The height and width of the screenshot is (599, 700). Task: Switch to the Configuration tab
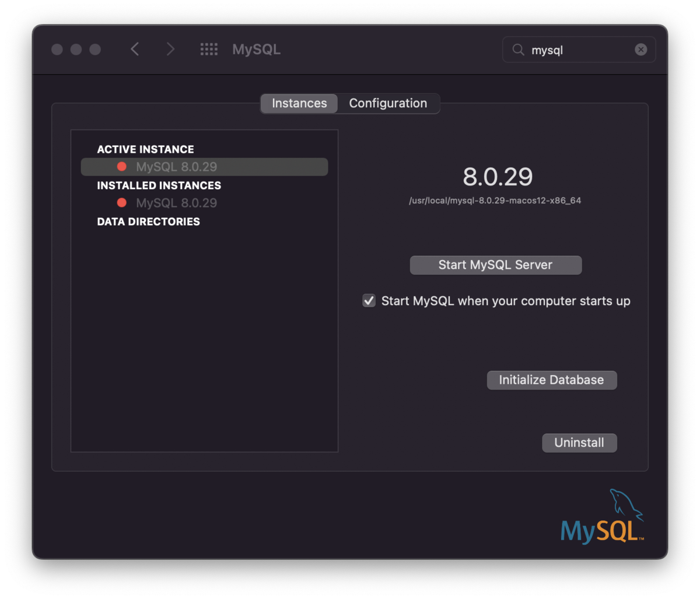(388, 103)
